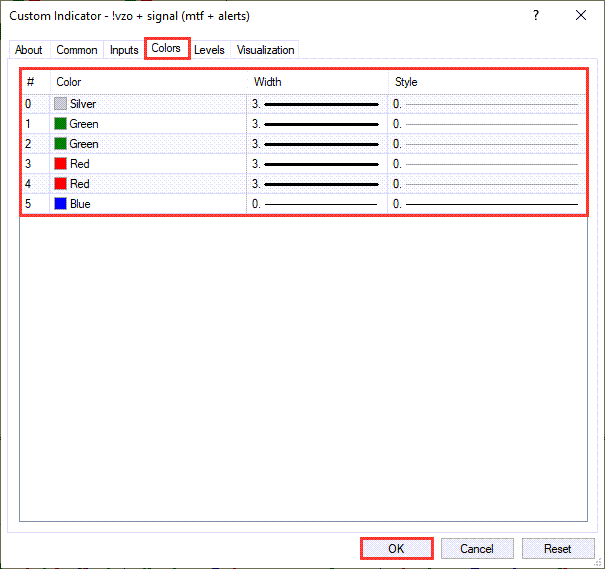
Task: Change line style for row 4
Action: [x=487, y=184]
